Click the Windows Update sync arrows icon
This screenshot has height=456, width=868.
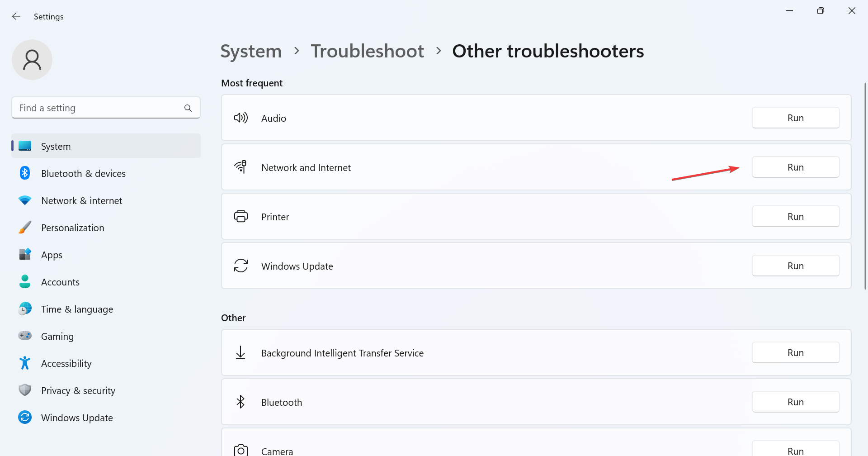[x=241, y=266]
